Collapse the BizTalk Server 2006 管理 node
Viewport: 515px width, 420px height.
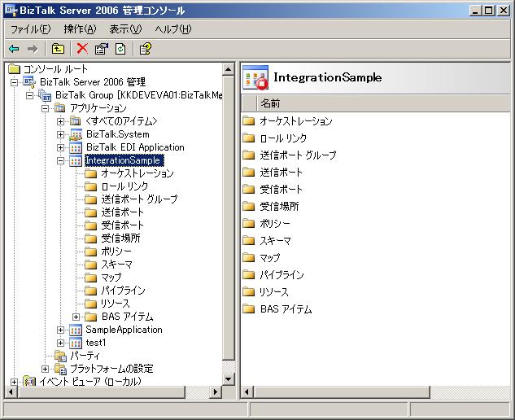14,82
